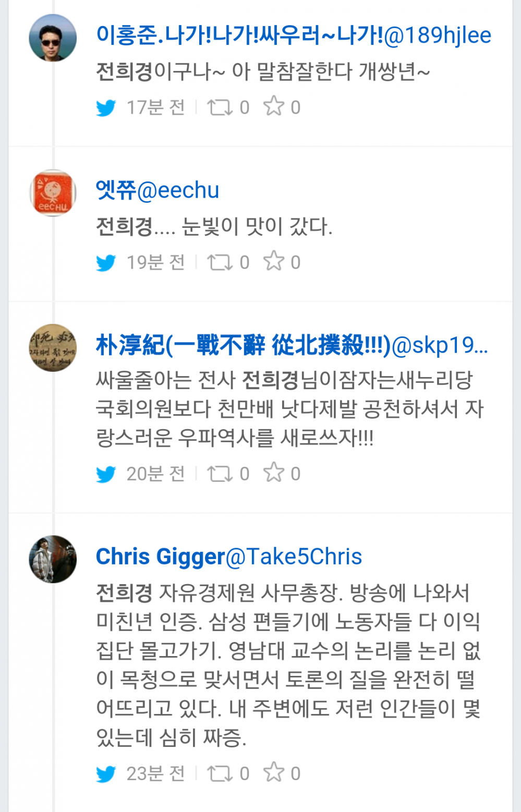Click the '17분 전' timestamp link
Viewport: 521px width, 812px height.
(x=155, y=107)
